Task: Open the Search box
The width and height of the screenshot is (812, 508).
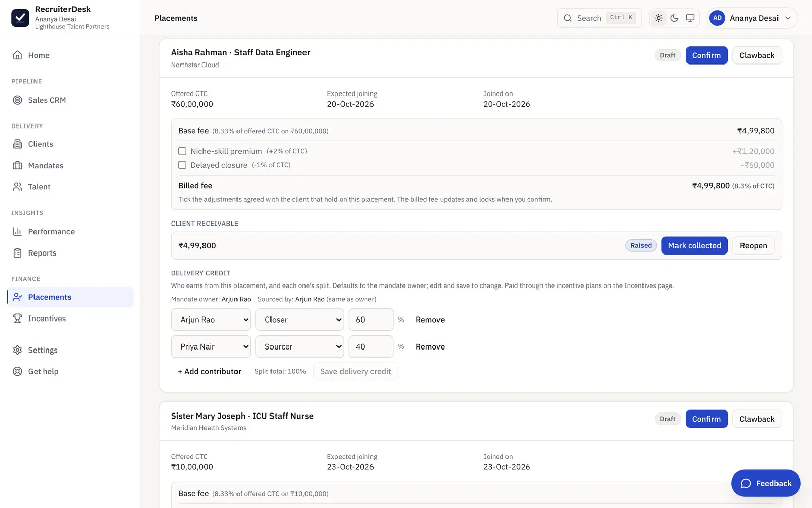Action: point(599,18)
